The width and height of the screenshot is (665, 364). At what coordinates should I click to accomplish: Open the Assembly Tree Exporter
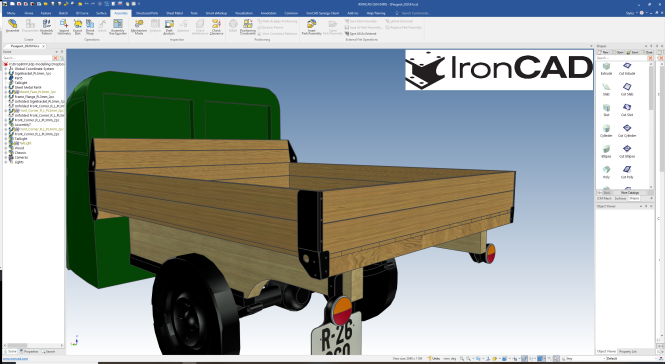click(x=117, y=26)
